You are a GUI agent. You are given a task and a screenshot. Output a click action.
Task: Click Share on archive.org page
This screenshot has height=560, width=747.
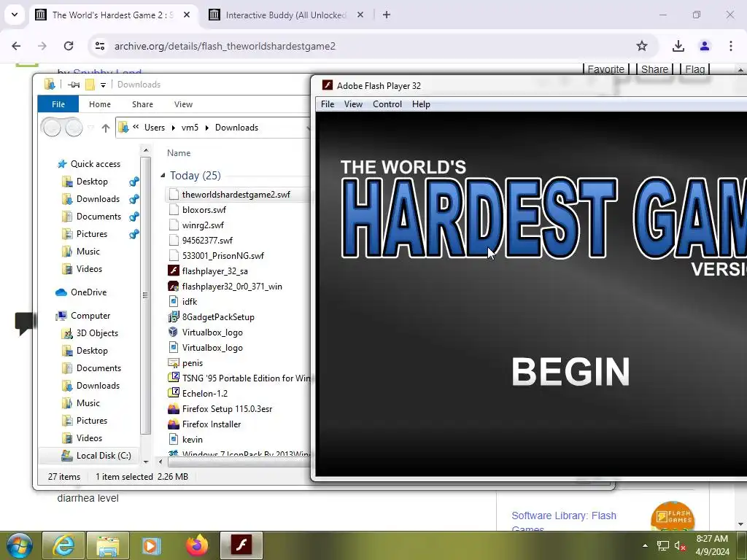pyautogui.click(x=654, y=69)
